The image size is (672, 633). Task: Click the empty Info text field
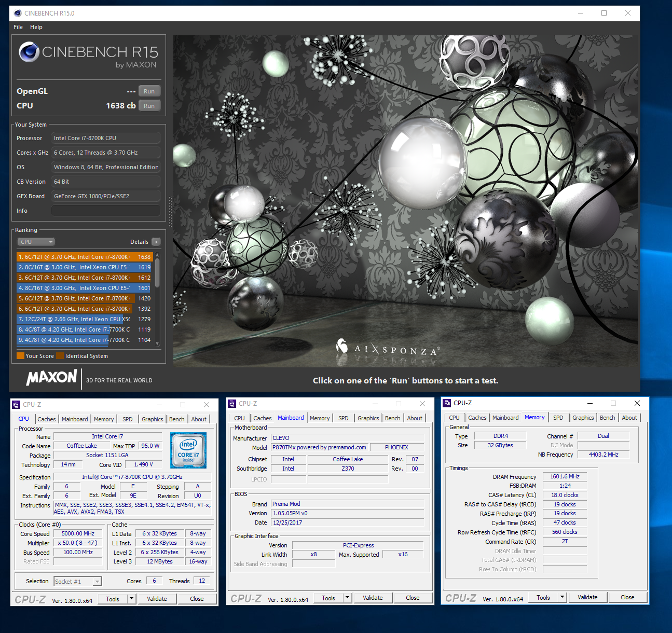pyautogui.click(x=106, y=211)
